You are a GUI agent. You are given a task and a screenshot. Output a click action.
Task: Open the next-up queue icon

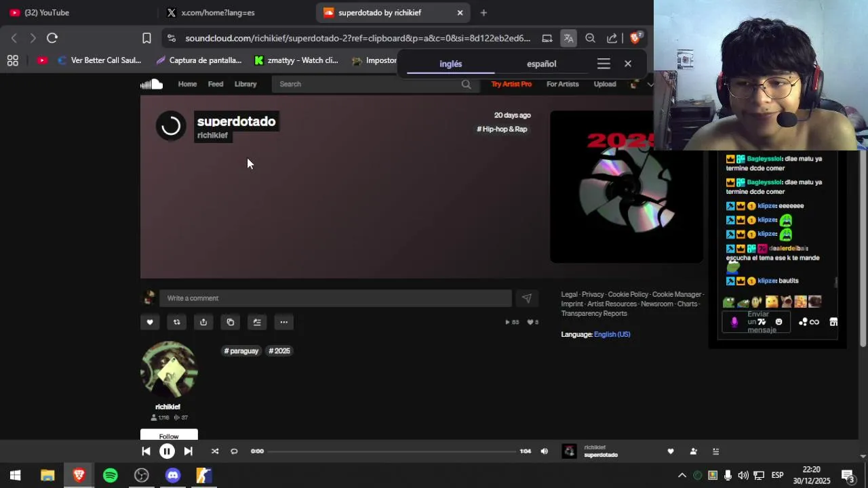[715, 451]
